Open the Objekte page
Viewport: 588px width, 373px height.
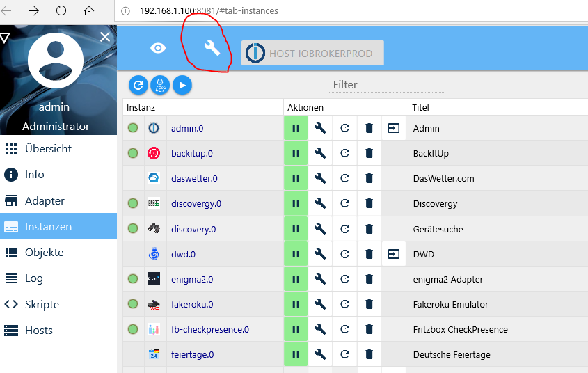click(x=58, y=253)
